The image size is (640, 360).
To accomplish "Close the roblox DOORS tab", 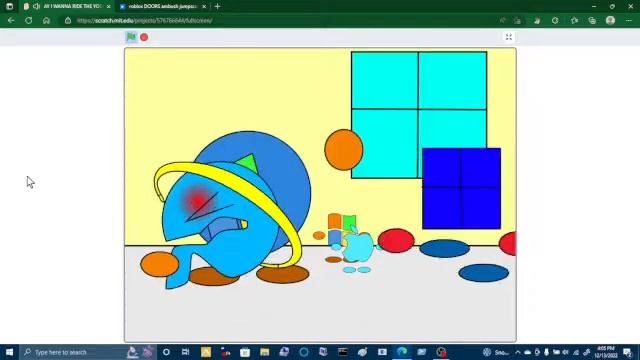I will [x=204, y=7].
